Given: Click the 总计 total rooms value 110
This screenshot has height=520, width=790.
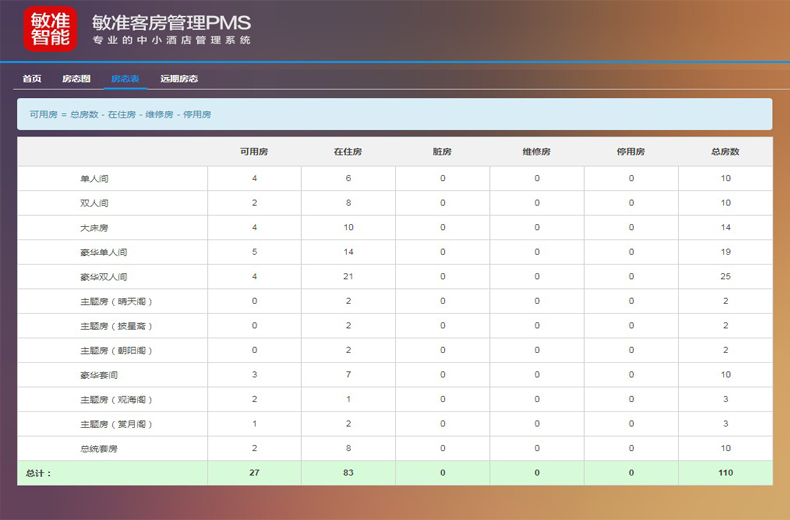Looking at the screenshot, I should click(725, 473).
